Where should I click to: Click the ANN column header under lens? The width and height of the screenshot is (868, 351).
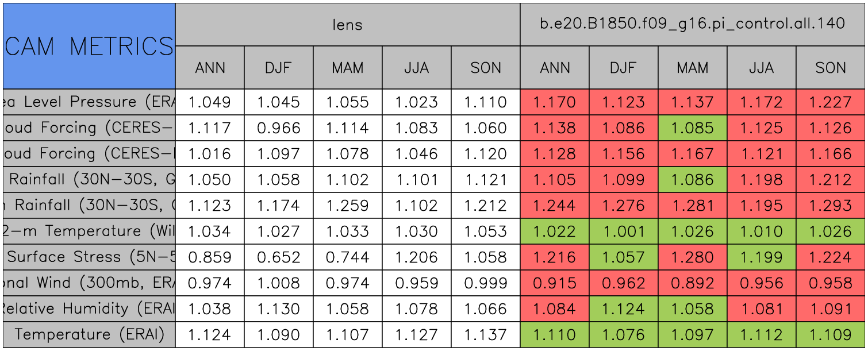tap(210, 68)
